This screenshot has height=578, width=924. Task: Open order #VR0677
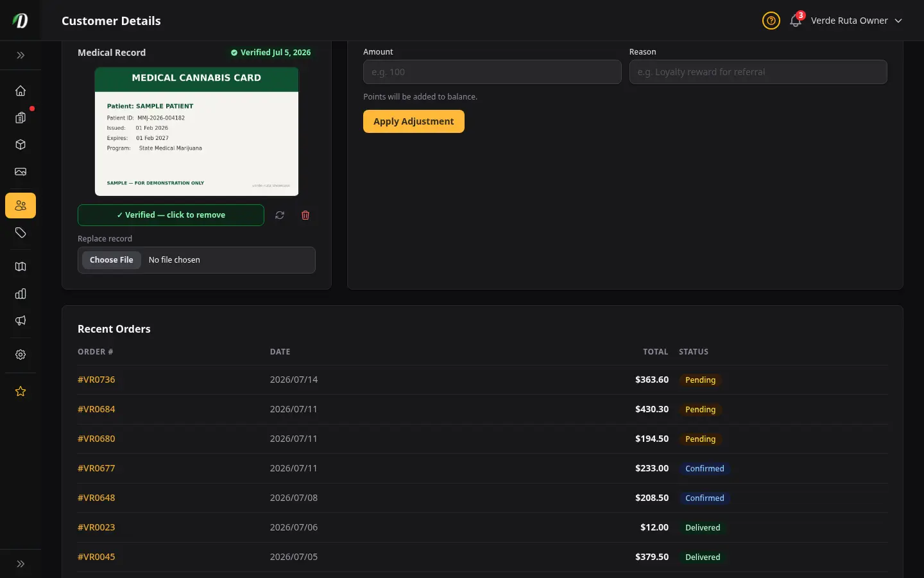point(96,468)
